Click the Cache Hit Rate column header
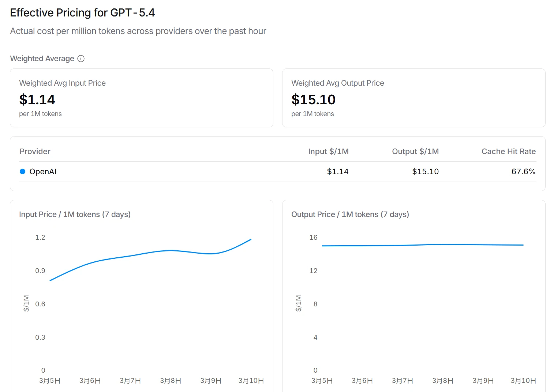550x392 pixels. [508, 152]
